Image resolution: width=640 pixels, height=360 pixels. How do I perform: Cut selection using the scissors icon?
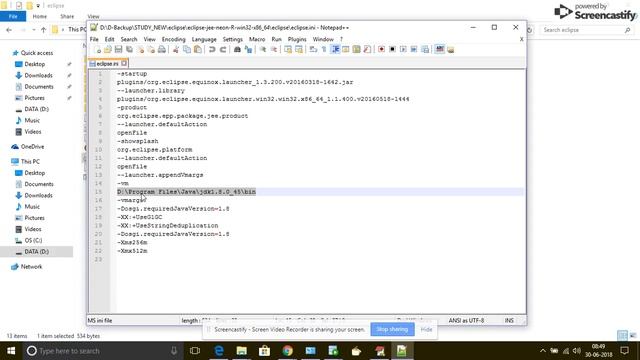point(176,49)
